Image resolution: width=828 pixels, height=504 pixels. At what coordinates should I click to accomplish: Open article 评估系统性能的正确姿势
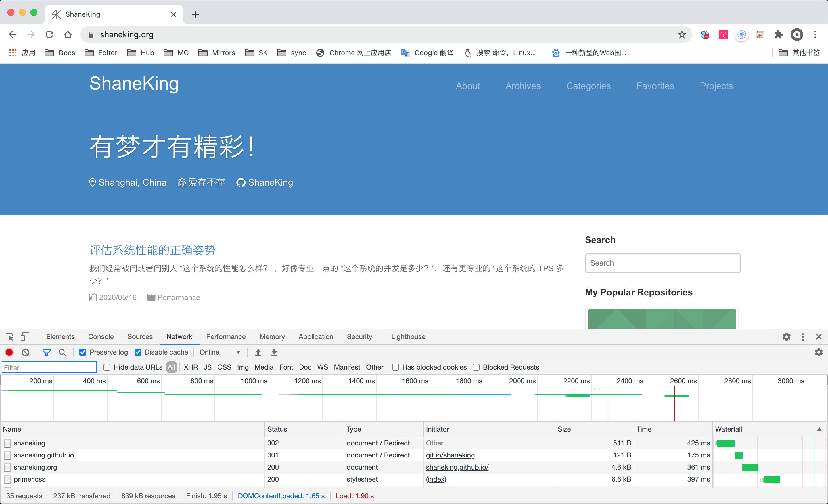coord(152,250)
